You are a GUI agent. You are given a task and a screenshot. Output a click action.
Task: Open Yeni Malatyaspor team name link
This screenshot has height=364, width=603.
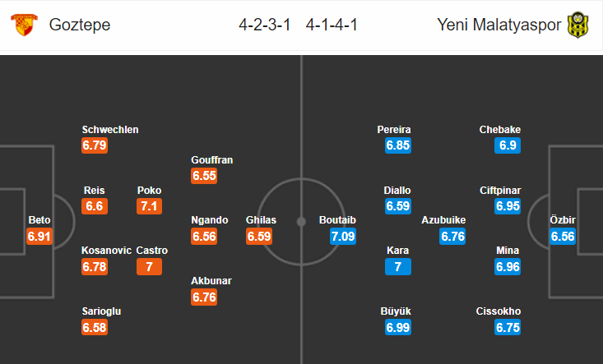(499, 25)
